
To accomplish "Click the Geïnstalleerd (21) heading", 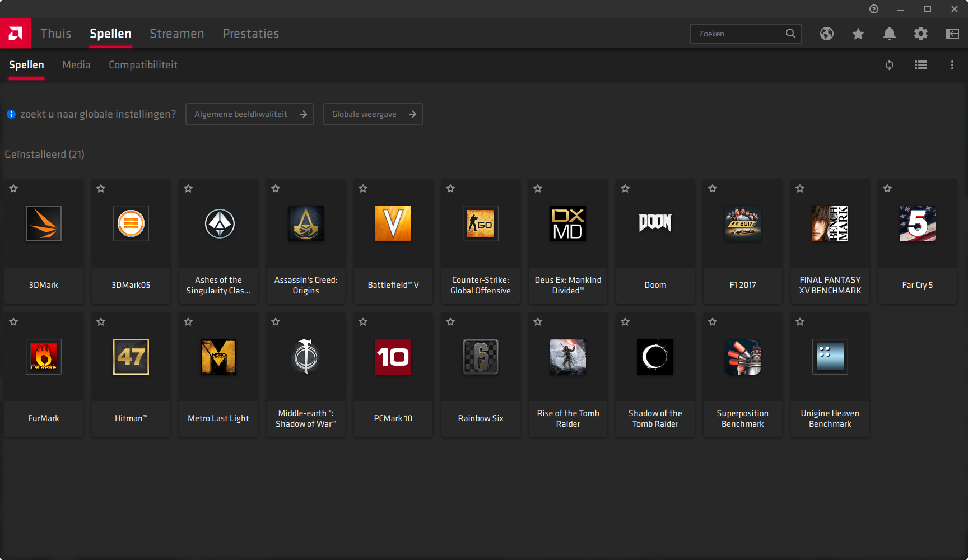I will coord(45,154).
